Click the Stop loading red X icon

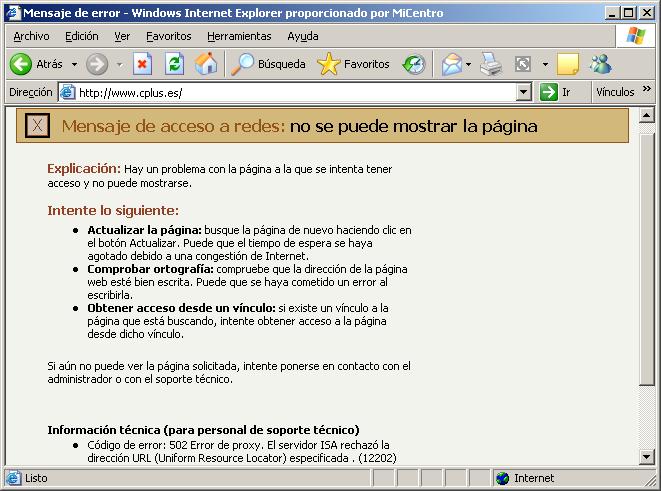coord(142,64)
